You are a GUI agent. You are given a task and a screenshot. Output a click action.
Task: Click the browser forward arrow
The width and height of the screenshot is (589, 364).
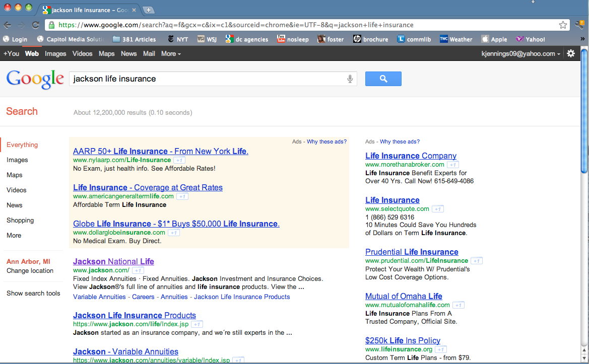21,25
